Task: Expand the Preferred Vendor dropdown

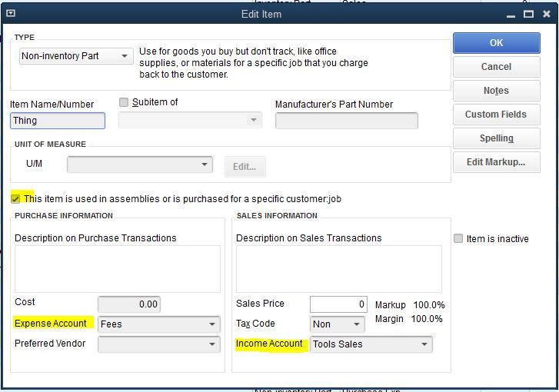Action: 159,344
